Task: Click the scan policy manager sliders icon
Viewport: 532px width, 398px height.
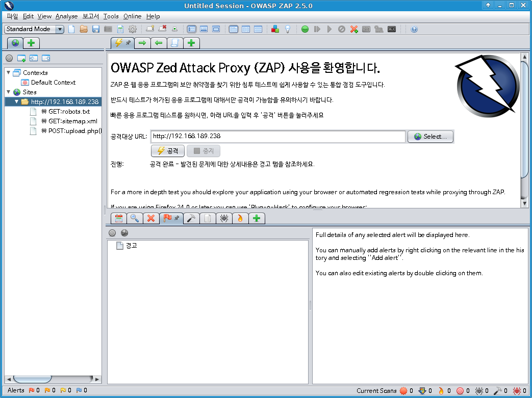Action: pos(366,29)
